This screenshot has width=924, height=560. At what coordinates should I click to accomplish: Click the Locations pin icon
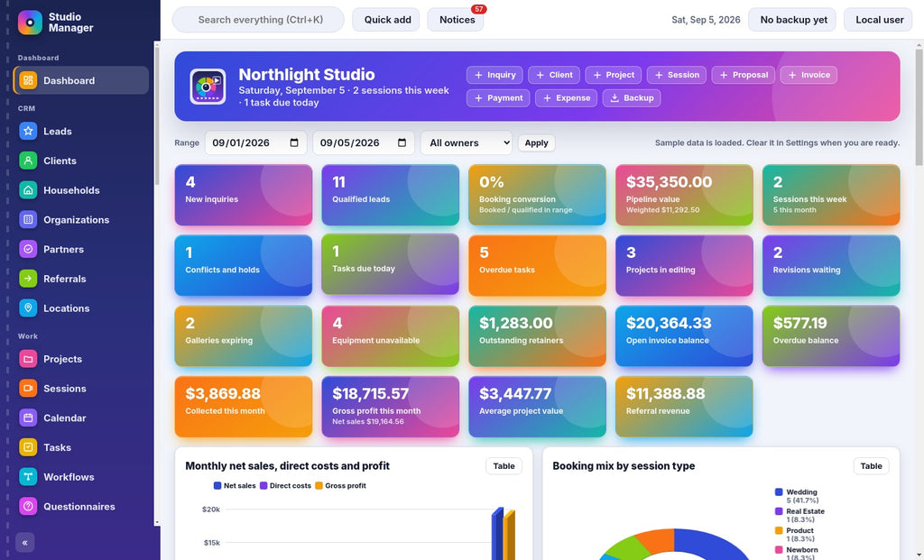(x=28, y=308)
